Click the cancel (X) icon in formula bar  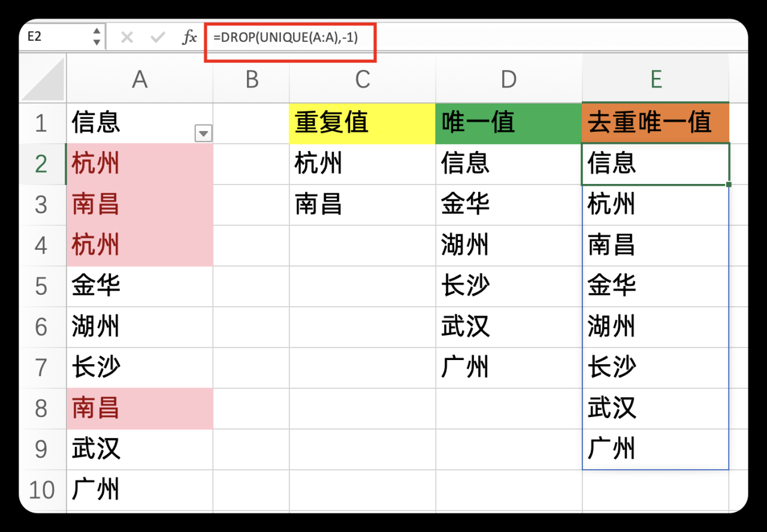[126, 38]
